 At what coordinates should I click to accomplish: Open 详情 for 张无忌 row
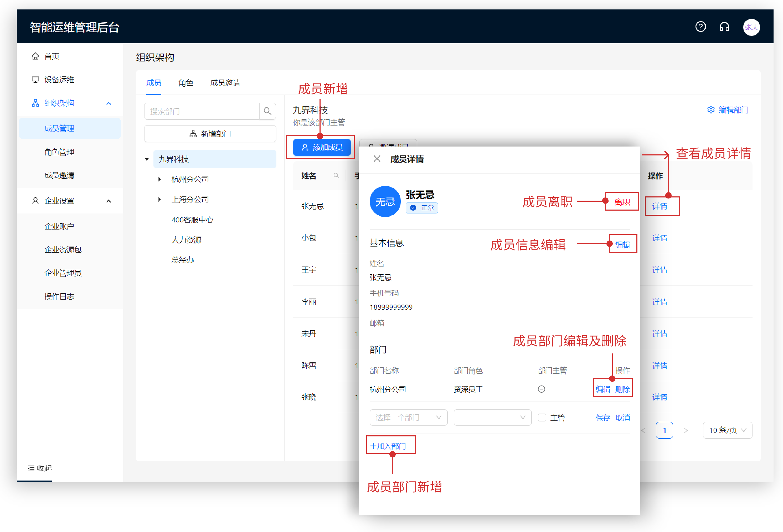click(x=659, y=206)
